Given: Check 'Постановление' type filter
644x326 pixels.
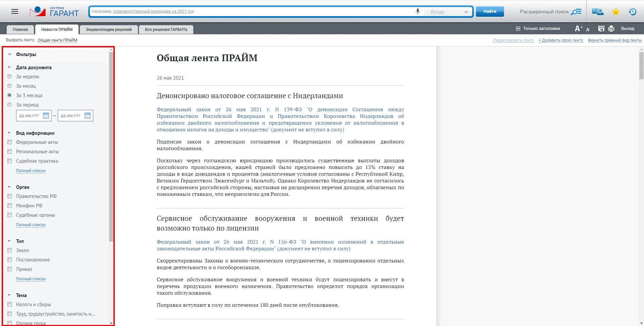Looking at the screenshot, I should click(x=9, y=259).
